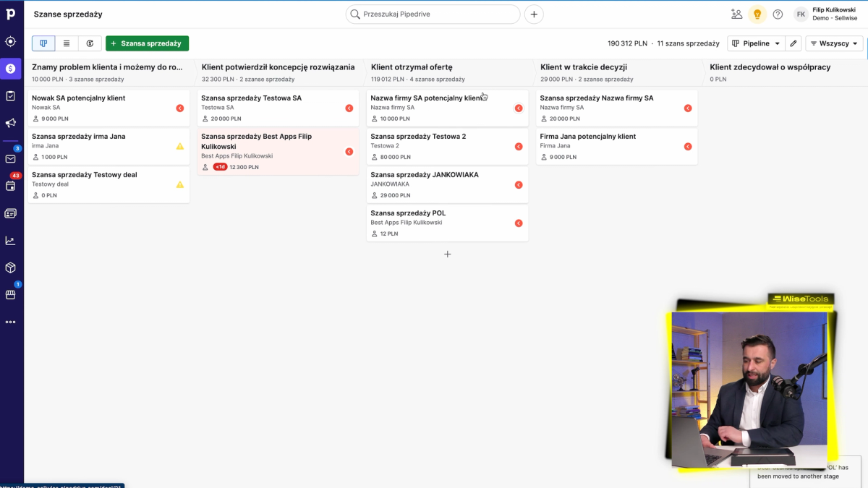The height and width of the screenshot is (488, 868).
Task: Open deal Szansa sprzedaży irma Jana
Action: click(109, 146)
